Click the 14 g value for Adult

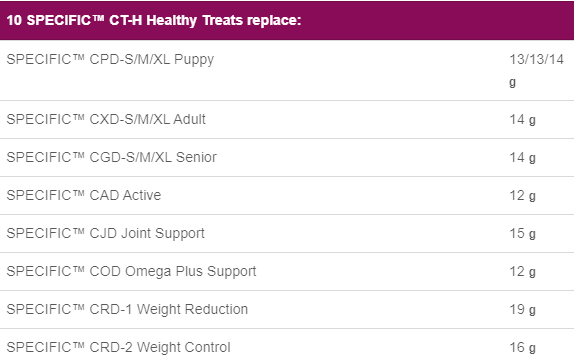[x=522, y=120]
